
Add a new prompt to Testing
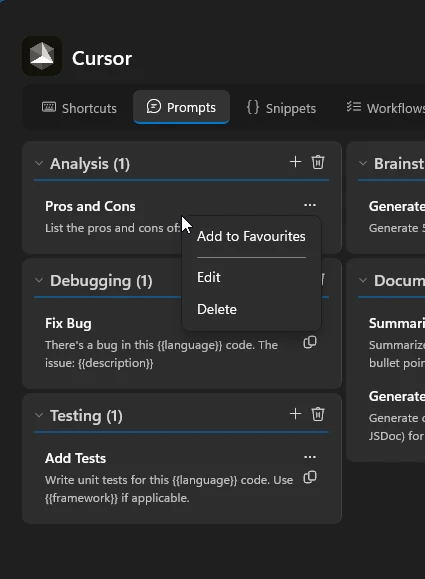[x=295, y=414]
